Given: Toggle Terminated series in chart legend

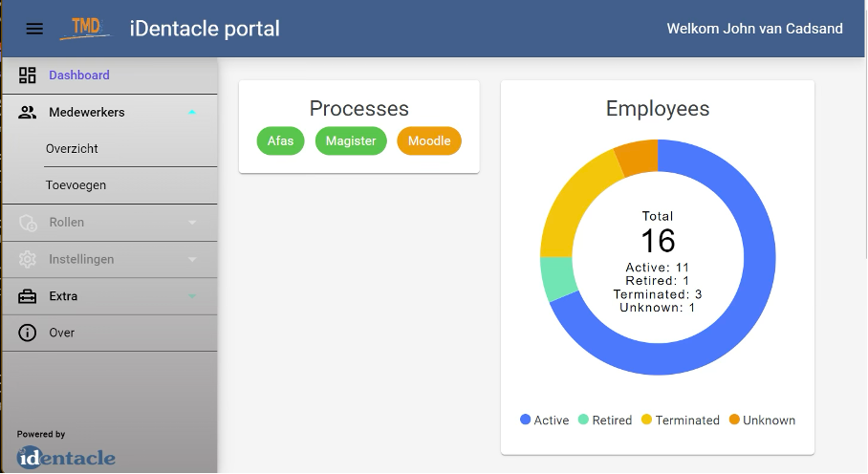Looking at the screenshot, I should 681,420.
